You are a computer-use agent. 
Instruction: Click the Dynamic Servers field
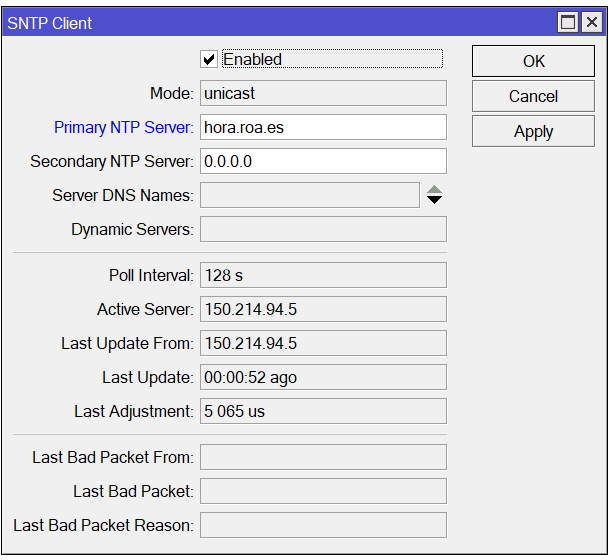tap(323, 229)
